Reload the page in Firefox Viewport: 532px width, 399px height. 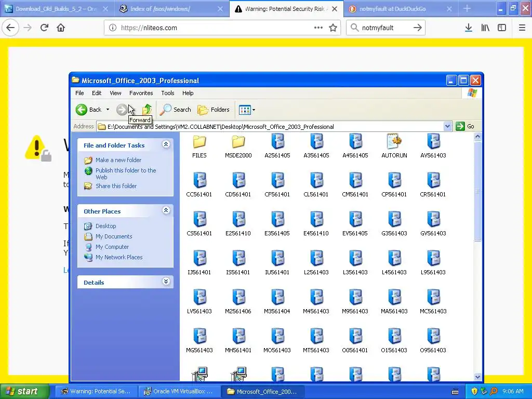point(44,28)
